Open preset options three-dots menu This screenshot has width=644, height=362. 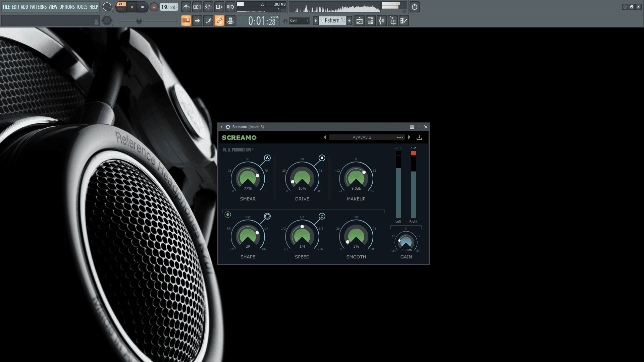(x=400, y=137)
